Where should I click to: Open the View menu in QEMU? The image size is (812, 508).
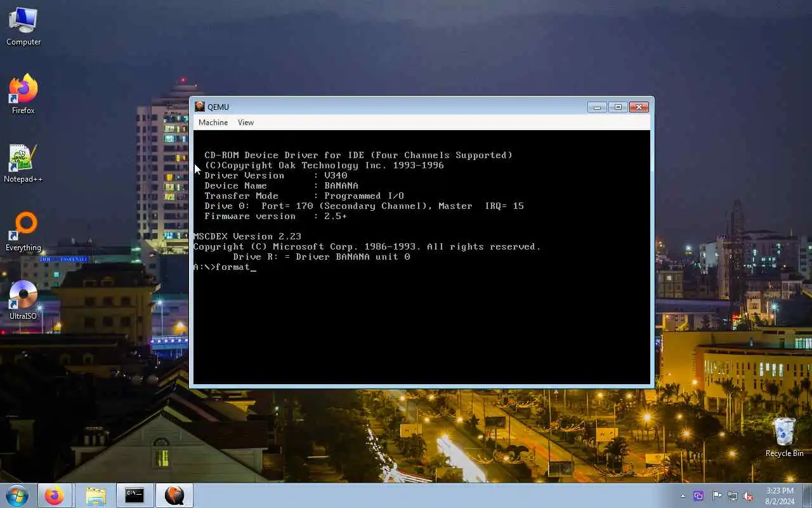246,123
